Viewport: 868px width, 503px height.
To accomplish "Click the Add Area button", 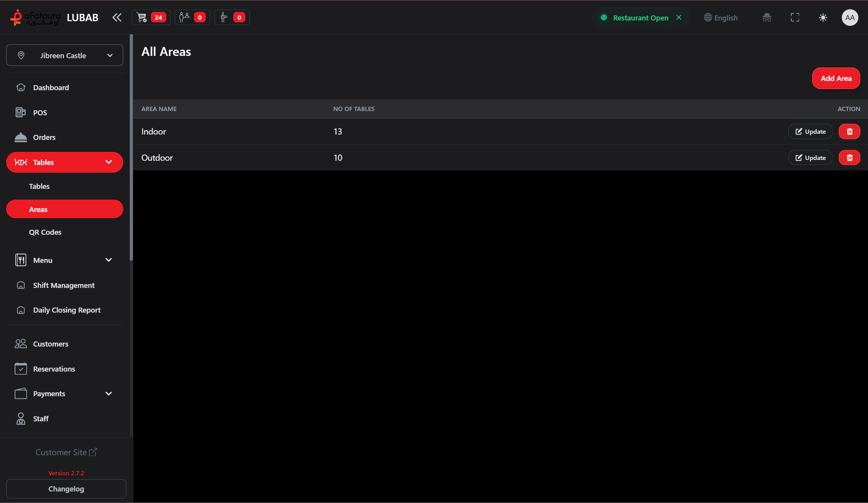I will click(836, 78).
